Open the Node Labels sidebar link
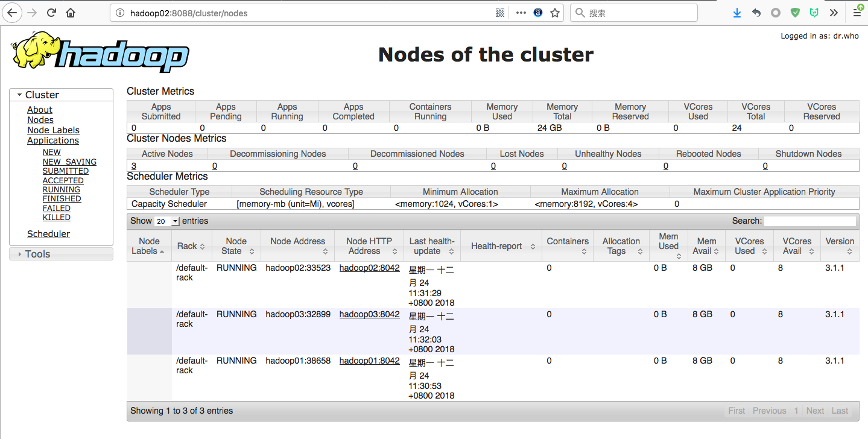The height and width of the screenshot is (439, 868). pos(53,130)
